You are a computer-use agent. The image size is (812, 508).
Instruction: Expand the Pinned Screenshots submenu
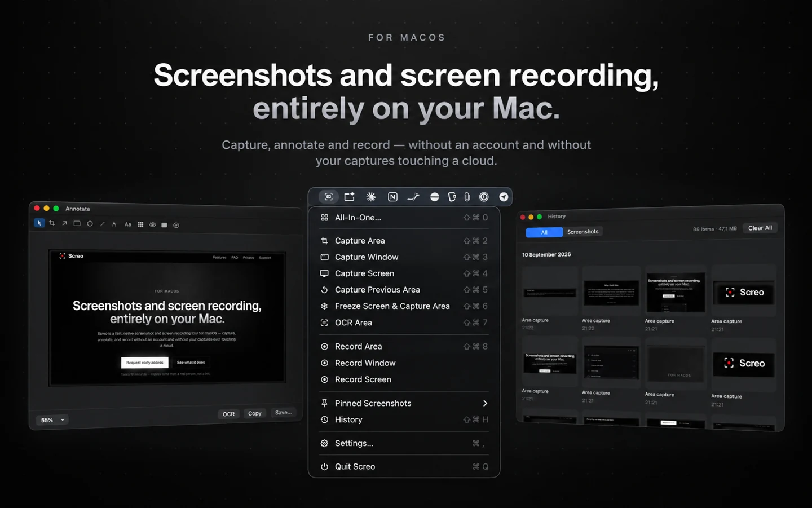tap(404, 403)
